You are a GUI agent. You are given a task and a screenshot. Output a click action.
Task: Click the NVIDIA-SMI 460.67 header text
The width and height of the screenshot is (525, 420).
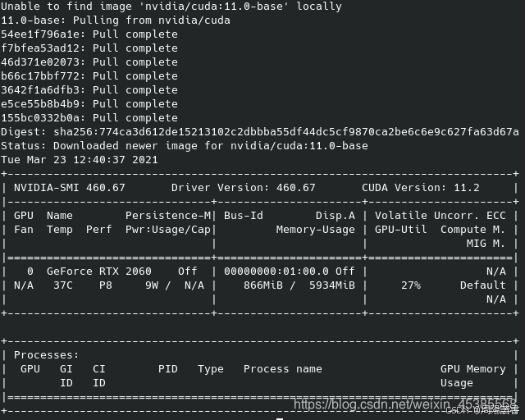(x=69, y=188)
